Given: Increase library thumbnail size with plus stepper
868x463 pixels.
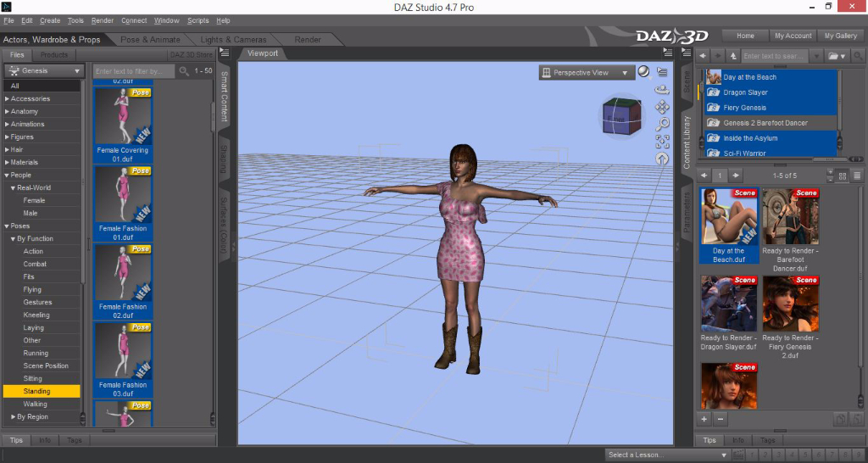Looking at the screenshot, I should pyautogui.click(x=830, y=172).
